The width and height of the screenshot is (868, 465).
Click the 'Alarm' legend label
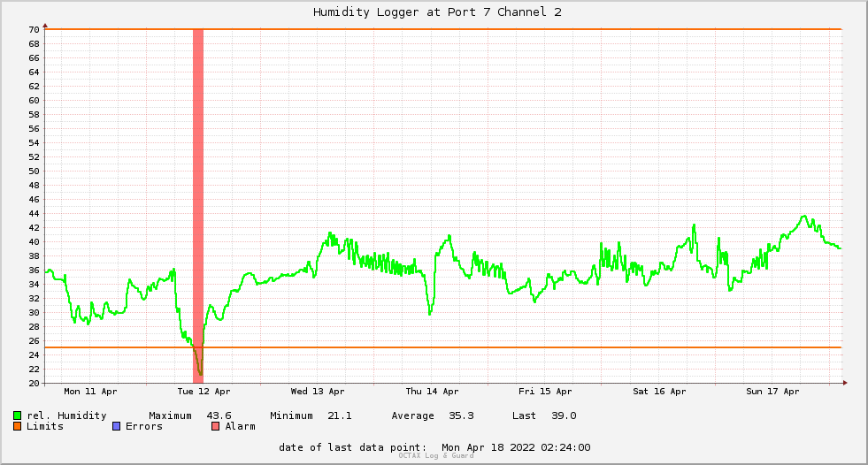(241, 426)
